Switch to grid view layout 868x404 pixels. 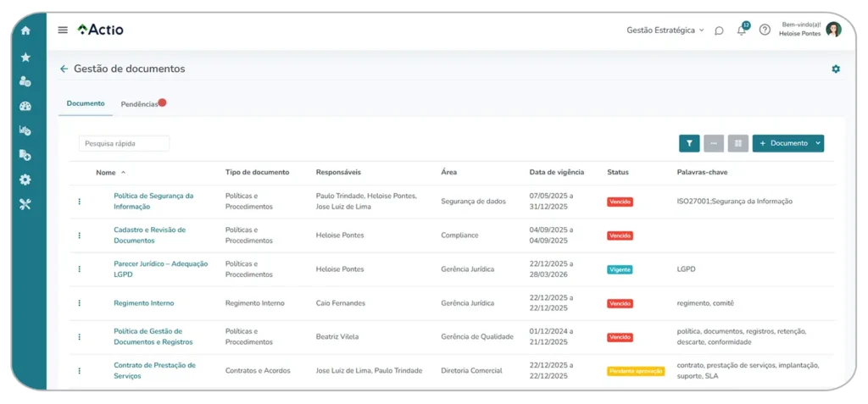pyautogui.click(x=737, y=144)
